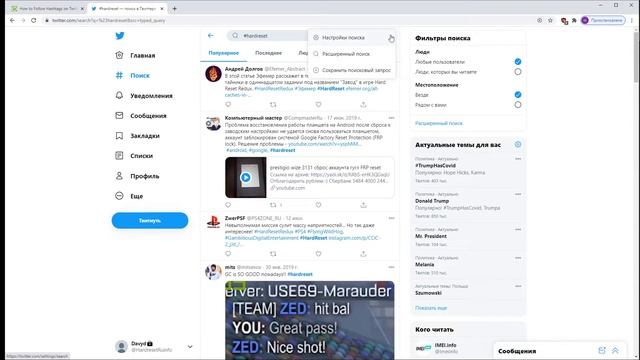Retweet Компьютерный мастер tweet
The width and height of the screenshot is (640, 360).
coord(273,205)
